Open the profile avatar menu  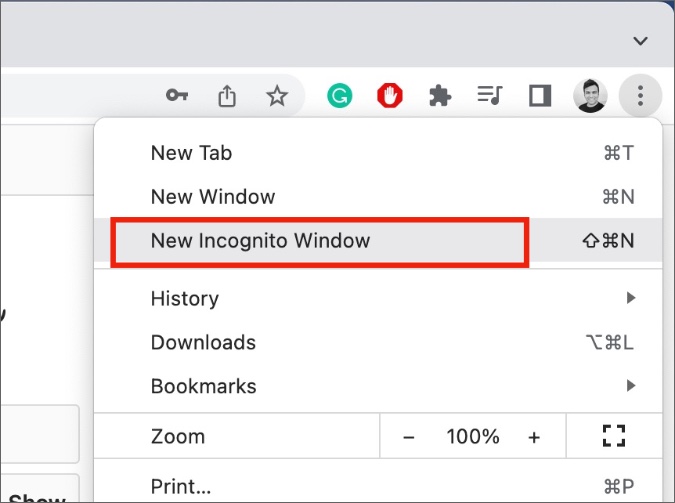coord(590,96)
